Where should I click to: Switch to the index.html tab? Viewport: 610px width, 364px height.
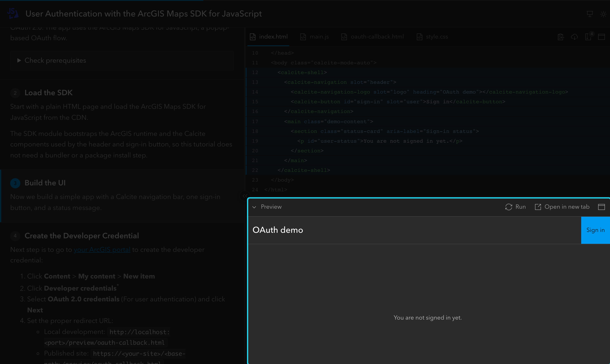(x=269, y=37)
